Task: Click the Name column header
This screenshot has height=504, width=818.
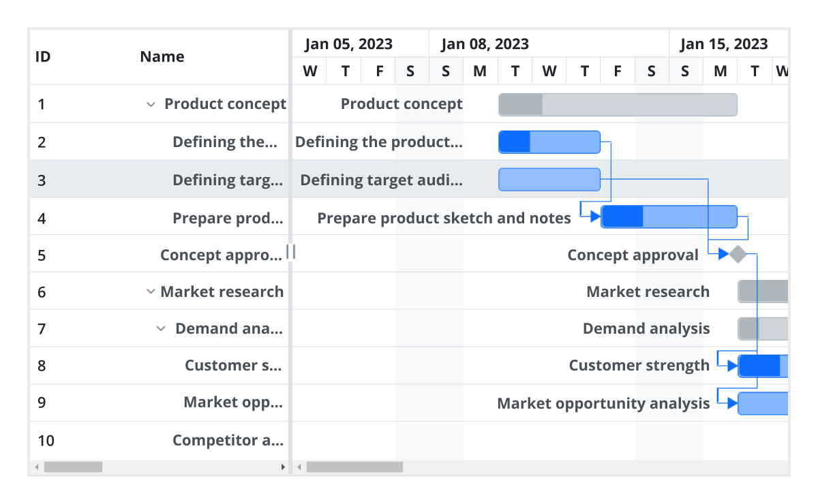Action: 162,57
